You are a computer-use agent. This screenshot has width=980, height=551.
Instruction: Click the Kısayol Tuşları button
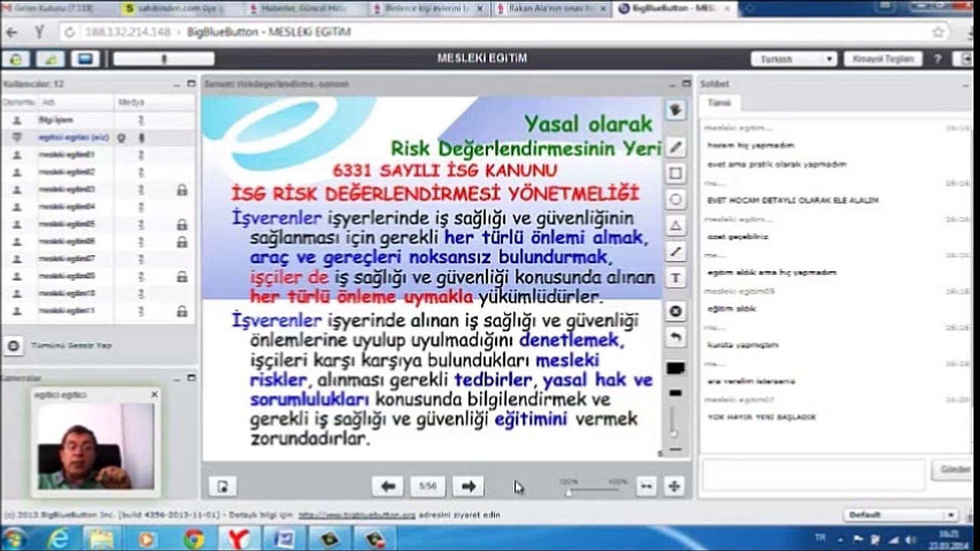[884, 59]
